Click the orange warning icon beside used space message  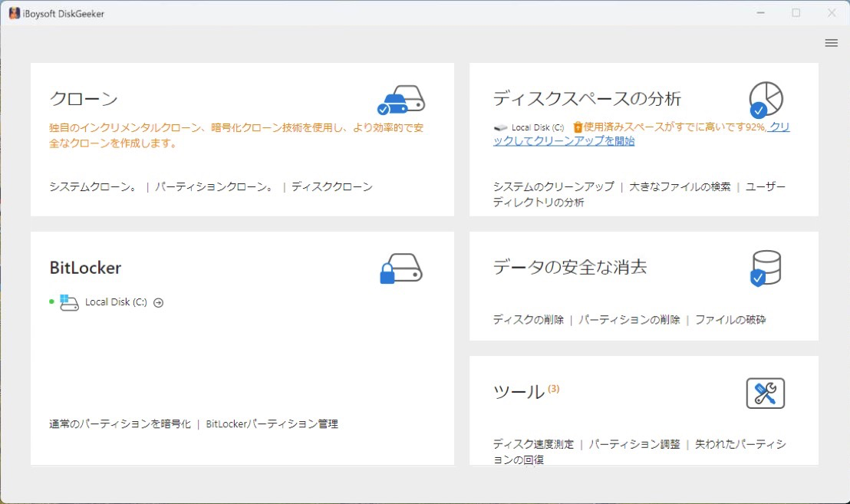coord(578,127)
